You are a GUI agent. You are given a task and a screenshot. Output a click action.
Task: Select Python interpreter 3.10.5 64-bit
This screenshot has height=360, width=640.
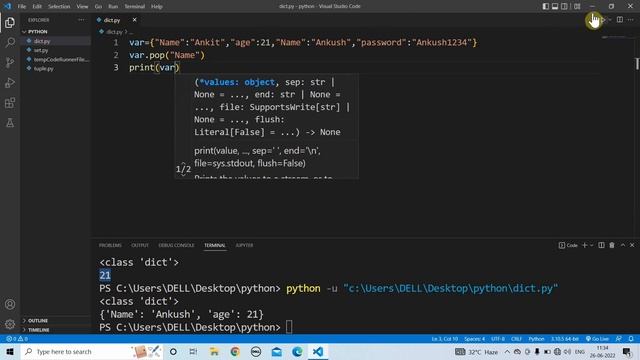(565, 339)
